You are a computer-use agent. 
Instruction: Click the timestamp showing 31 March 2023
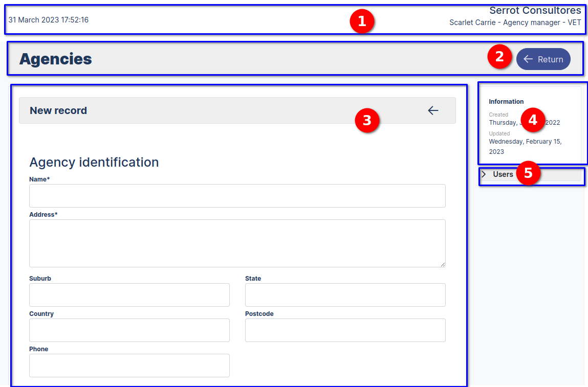(48, 20)
